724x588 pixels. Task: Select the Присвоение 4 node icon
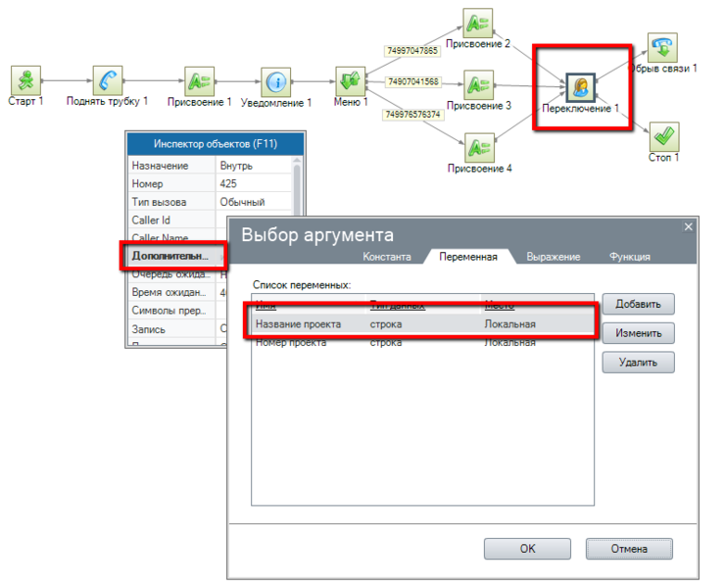pos(480,148)
